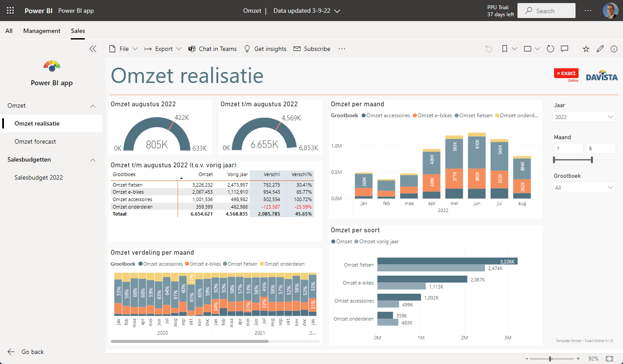Image resolution: width=623 pixels, height=364 pixels.
Task: Collapse the Salesbudgetten section
Action: (92, 160)
